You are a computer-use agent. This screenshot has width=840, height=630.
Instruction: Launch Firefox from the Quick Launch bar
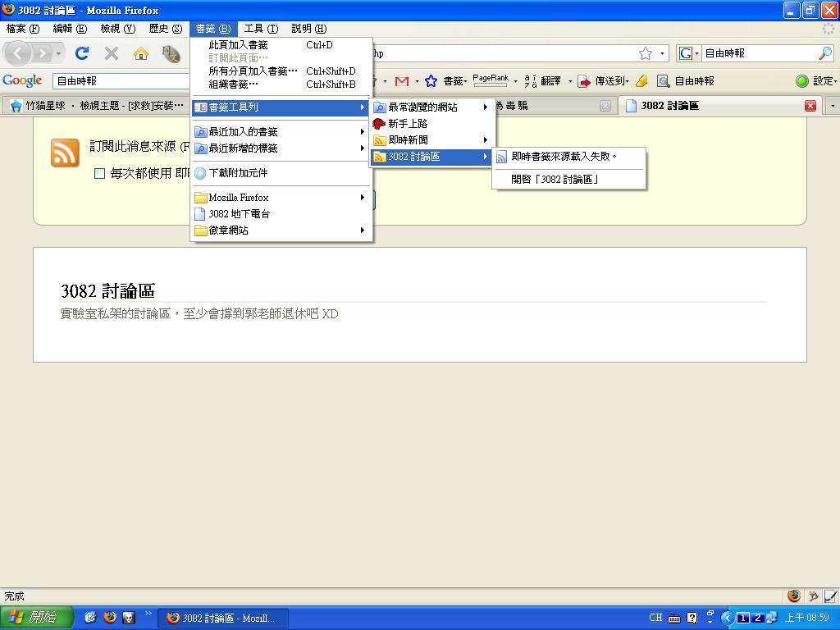pos(110,617)
